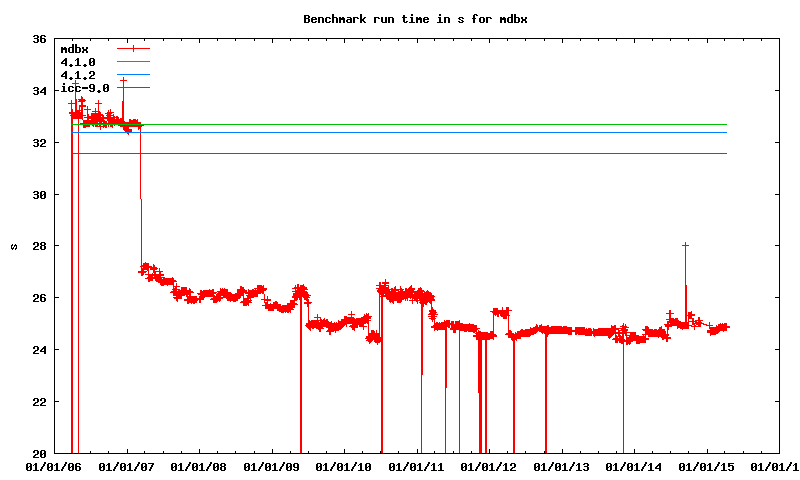Click the 01/01/14 date tick label
The height and width of the screenshot is (480, 800).
pos(634,466)
